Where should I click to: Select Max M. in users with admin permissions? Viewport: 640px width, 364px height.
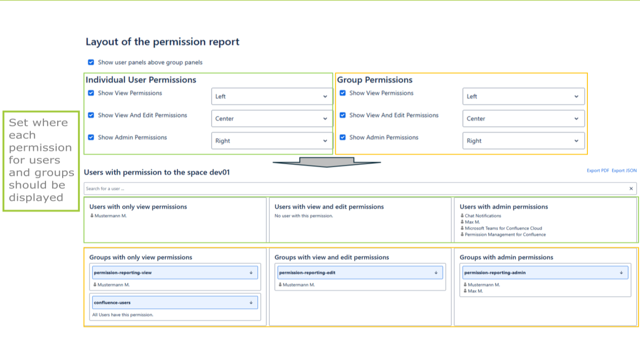[x=472, y=222]
